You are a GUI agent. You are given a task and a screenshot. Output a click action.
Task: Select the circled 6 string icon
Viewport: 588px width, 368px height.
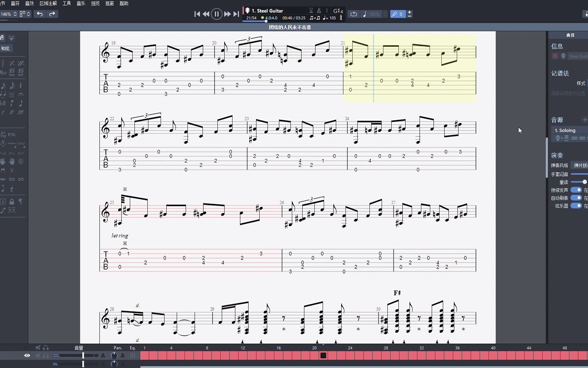pyautogui.click(x=21, y=161)
